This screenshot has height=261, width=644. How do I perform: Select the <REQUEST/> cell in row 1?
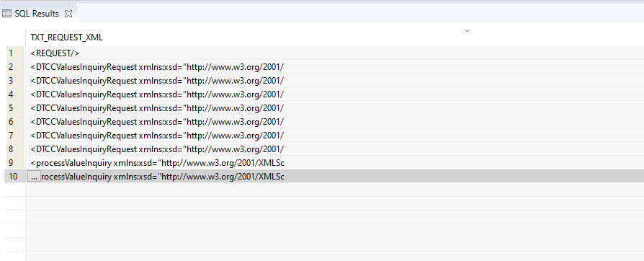click(335, 53)
